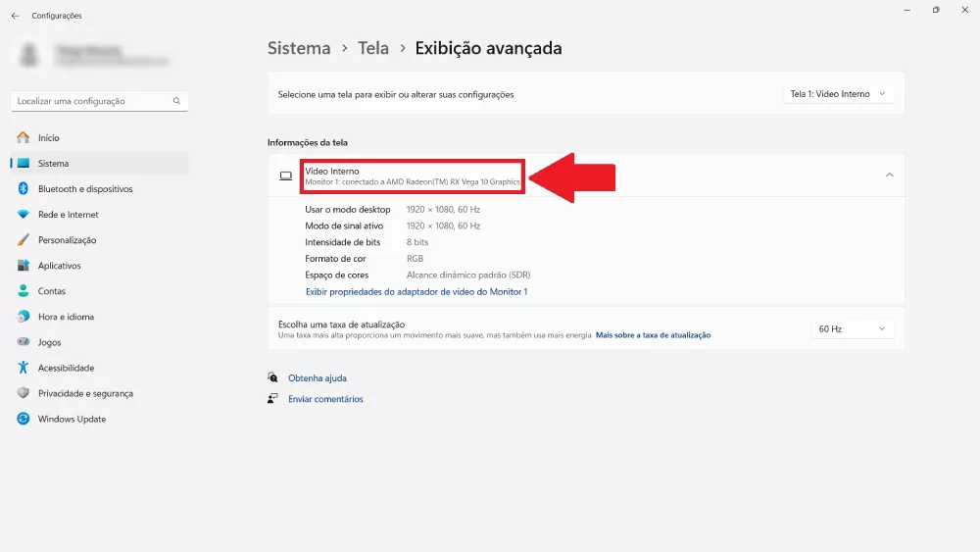The image size is (980, 552).
Task: Open Windows Update settings
Action: [72, 419]
